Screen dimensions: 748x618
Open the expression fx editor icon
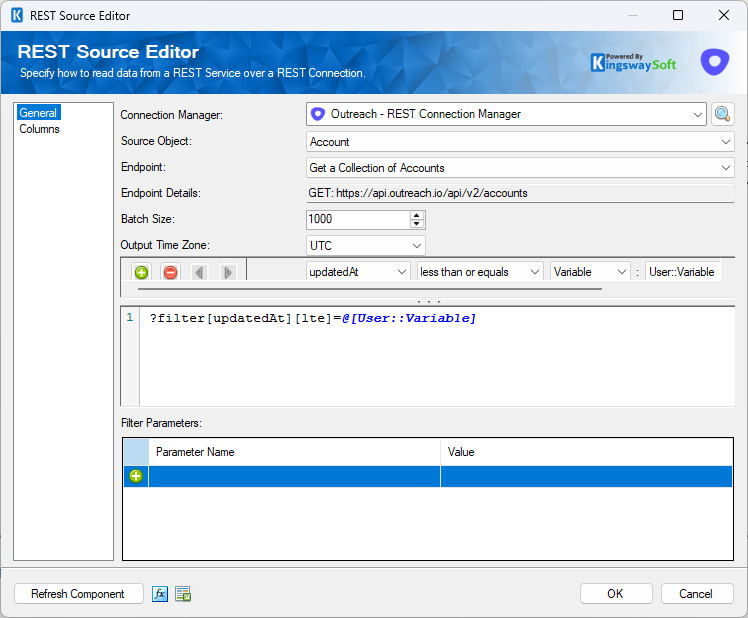coord(160,594)
